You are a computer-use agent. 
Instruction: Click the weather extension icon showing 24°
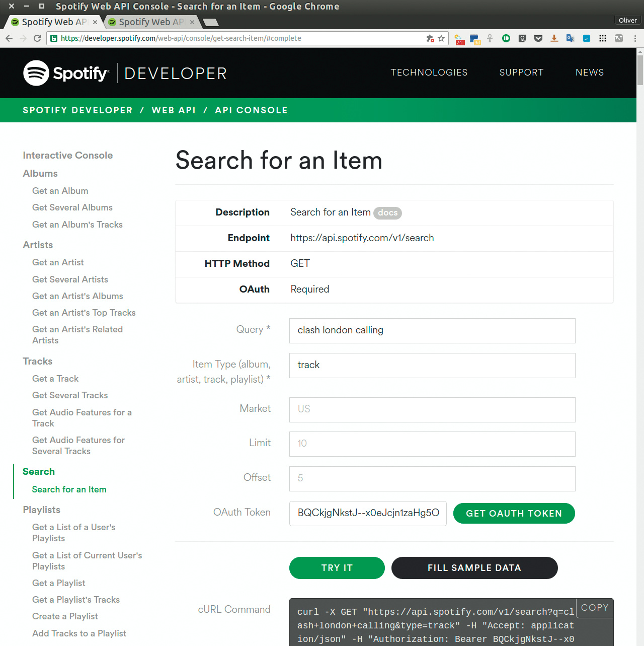pos(459,39)
